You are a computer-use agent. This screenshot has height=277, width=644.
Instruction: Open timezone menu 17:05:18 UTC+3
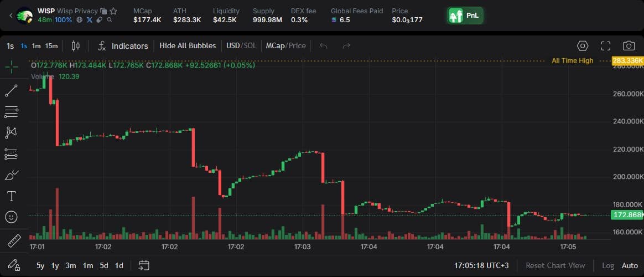[x=481, y=265]
